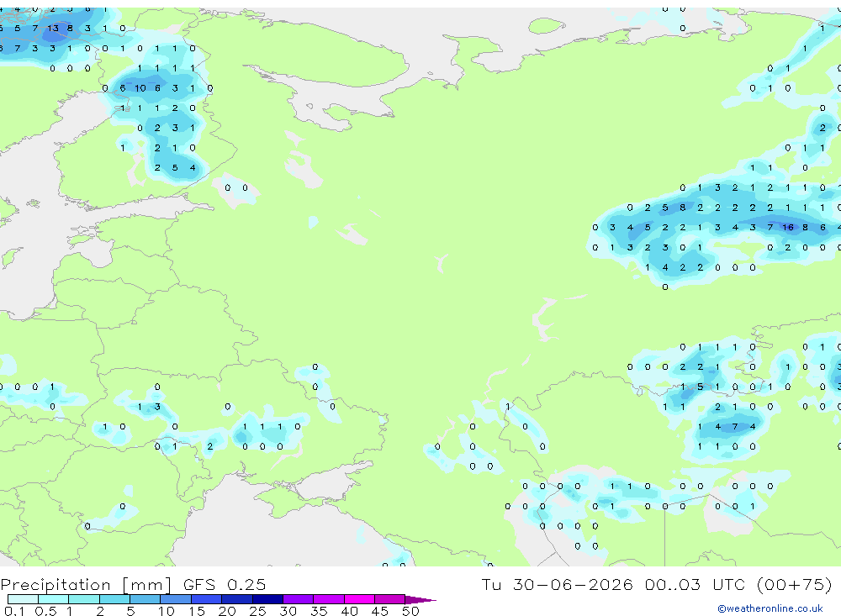Select the 15–20 mm legend swatch
This screenshot has width=841, height=616.
click(x=206, y=599)
